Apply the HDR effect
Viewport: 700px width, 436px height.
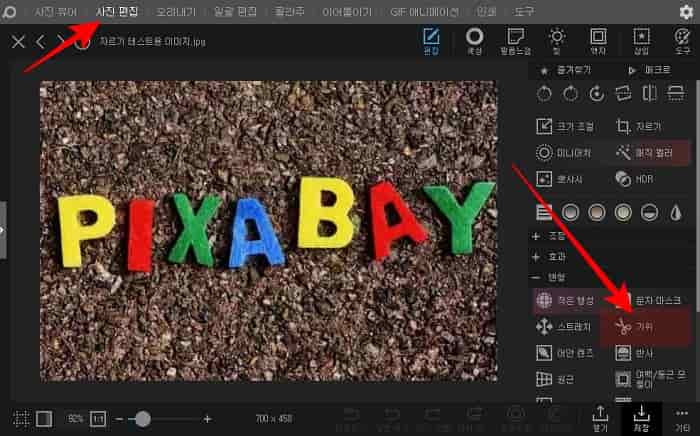click(634, 179)
